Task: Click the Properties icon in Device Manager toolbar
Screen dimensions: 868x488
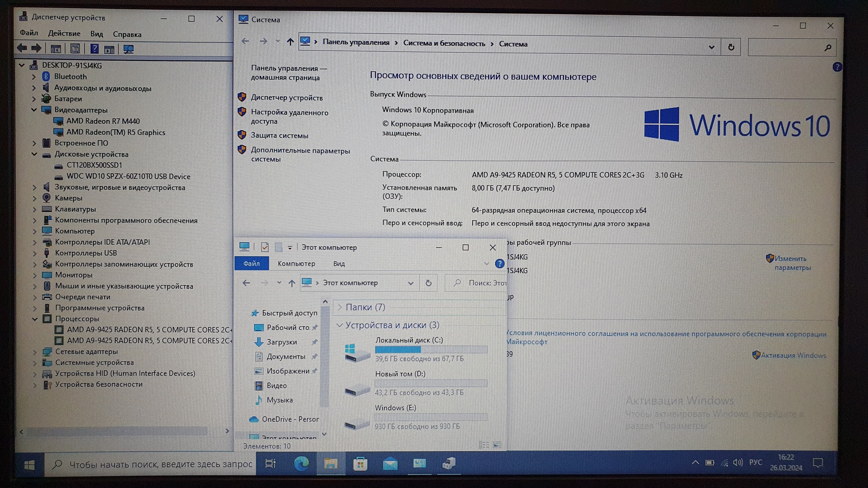Action: (x=75, y=49)
